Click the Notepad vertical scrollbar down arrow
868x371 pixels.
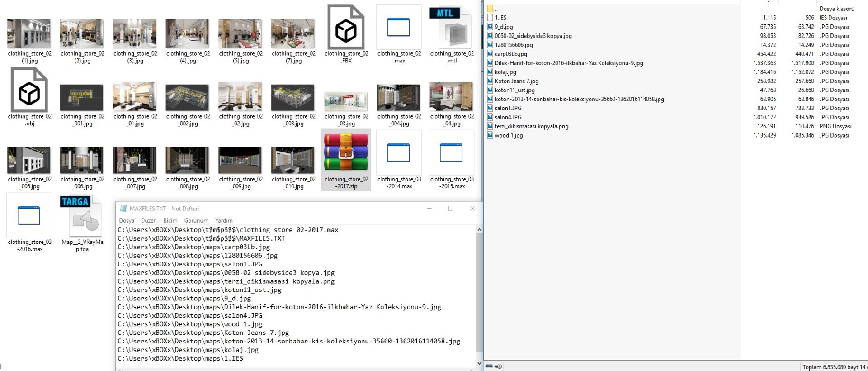479,363
